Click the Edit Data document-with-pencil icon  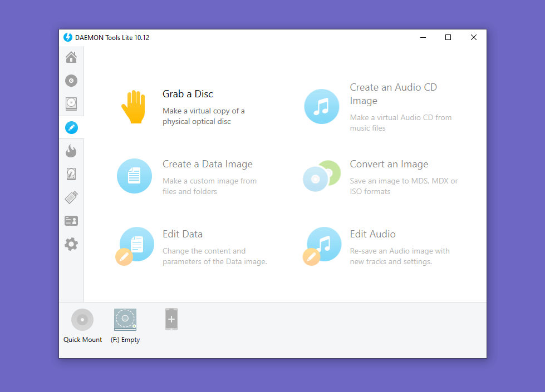135,246
